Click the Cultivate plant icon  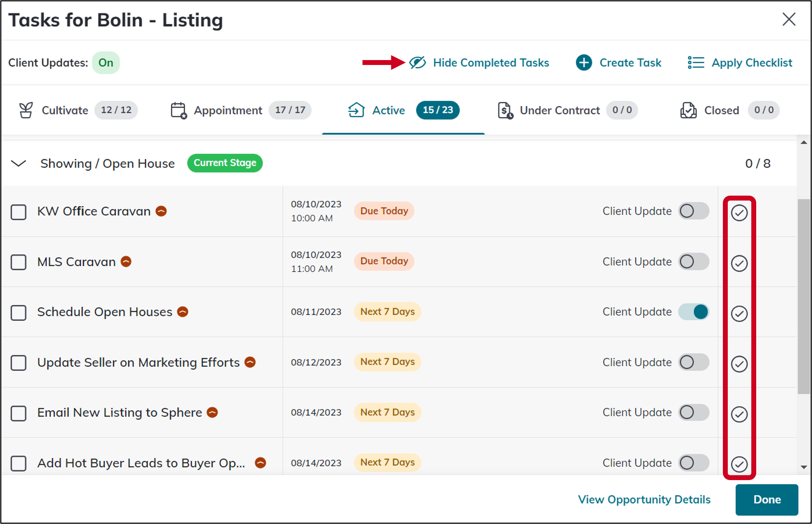pos(26,110)
